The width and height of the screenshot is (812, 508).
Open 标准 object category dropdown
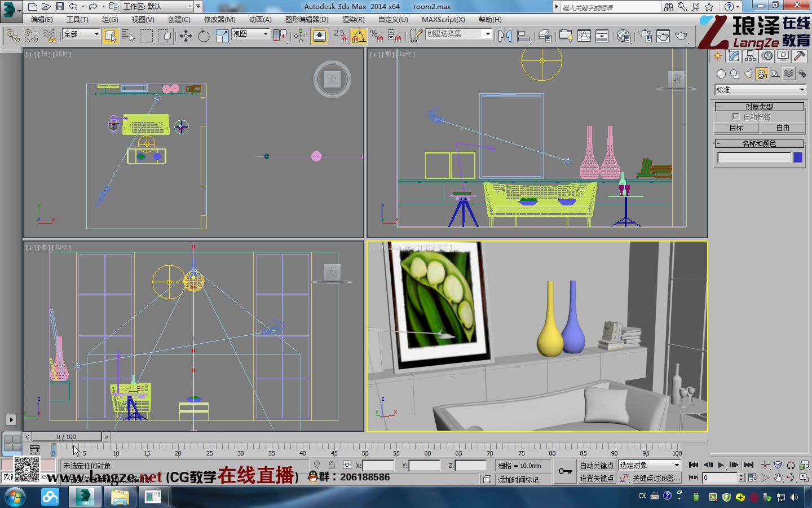click(760, 90)
